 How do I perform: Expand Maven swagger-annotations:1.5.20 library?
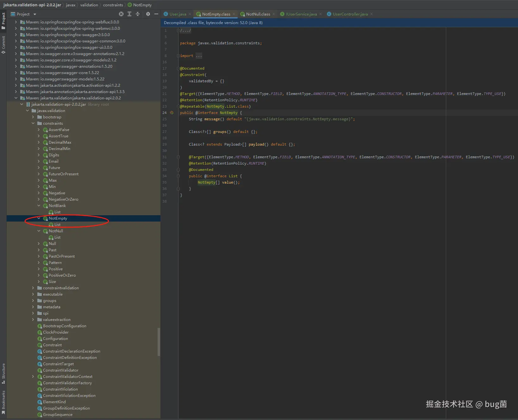[16, 66]
